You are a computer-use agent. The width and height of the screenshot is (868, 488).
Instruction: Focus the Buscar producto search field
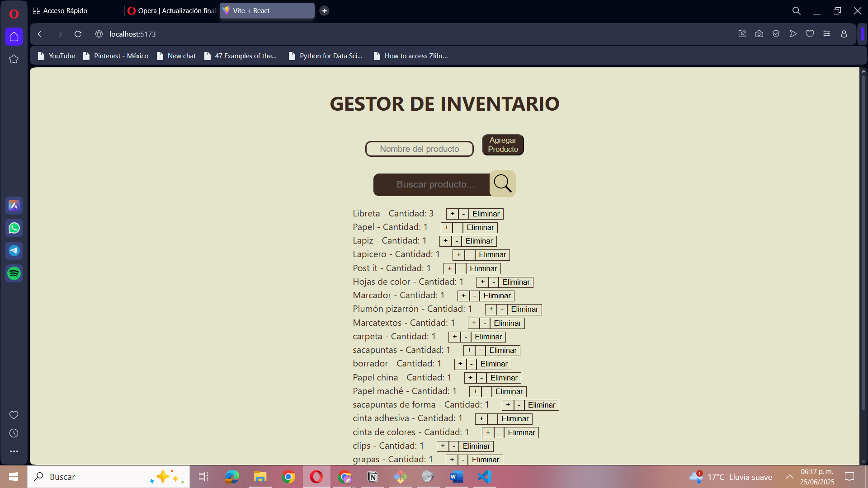click(432, 184)
